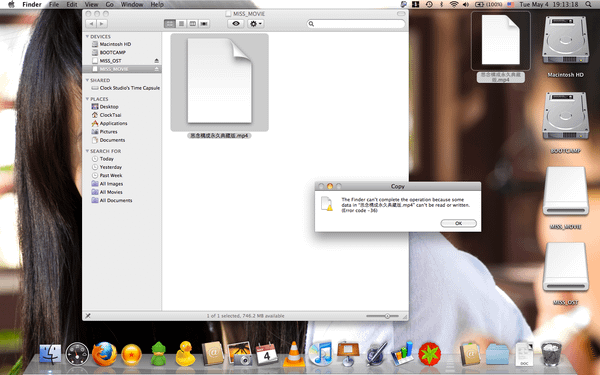Click the toolbar toggle pill in Finder title bar
The height and width of the screenshot is (375, 600).
(x=401, y=14)
